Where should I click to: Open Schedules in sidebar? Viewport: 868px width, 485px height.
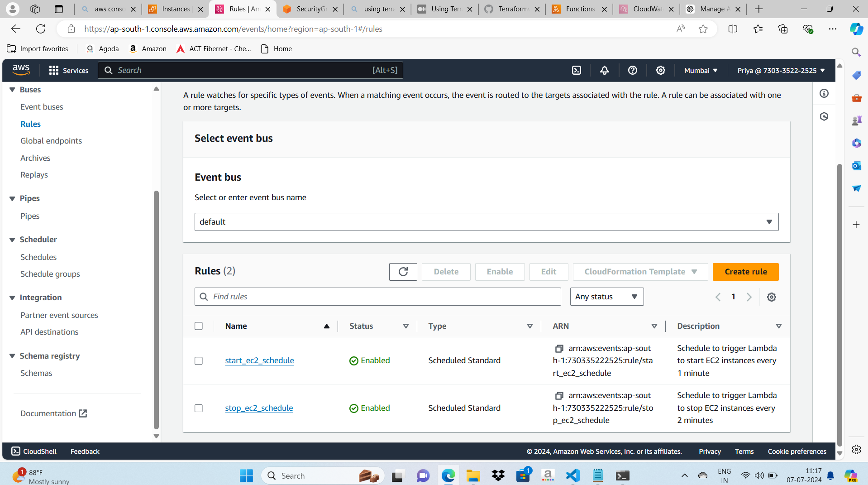[38, 257]
